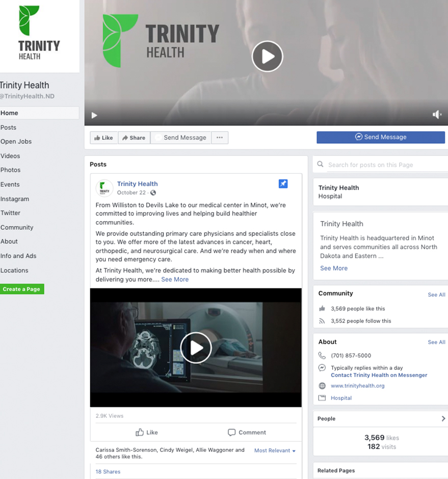Play the post video of the CT scan
Viewport: 448px width, 479px height.
coord(196,348)
